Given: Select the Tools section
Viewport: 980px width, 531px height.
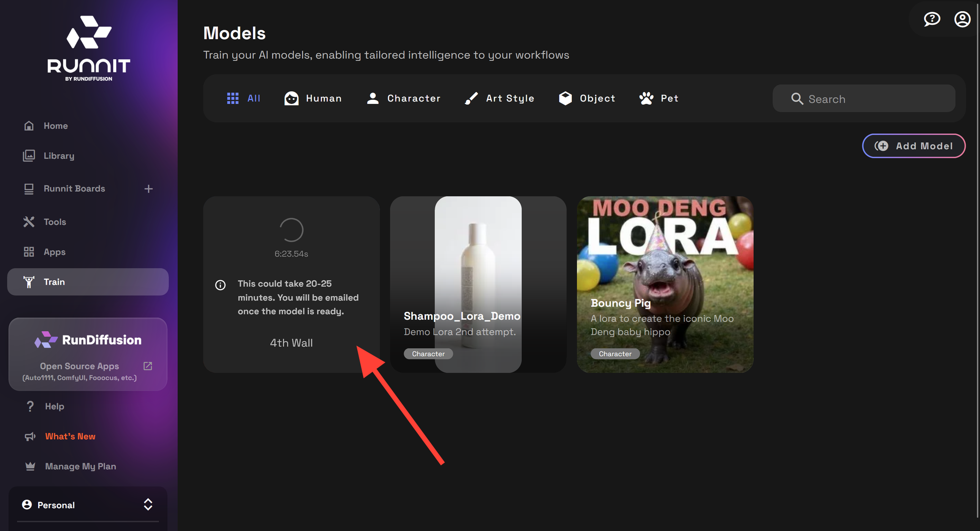Looking at the screenshot, I should tap(54, 221).
